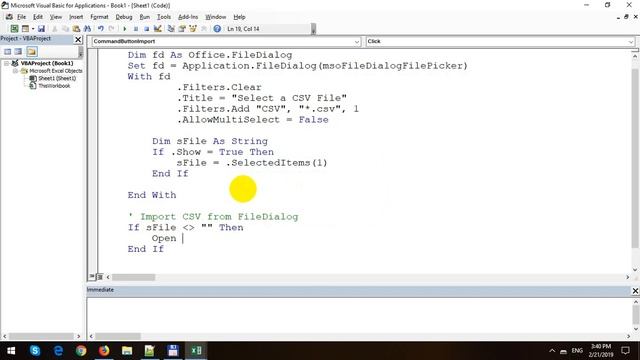Screen dimensions: 640x360
Task: Open Object Browser from toolbar icon
Action: tap(193, 29)
